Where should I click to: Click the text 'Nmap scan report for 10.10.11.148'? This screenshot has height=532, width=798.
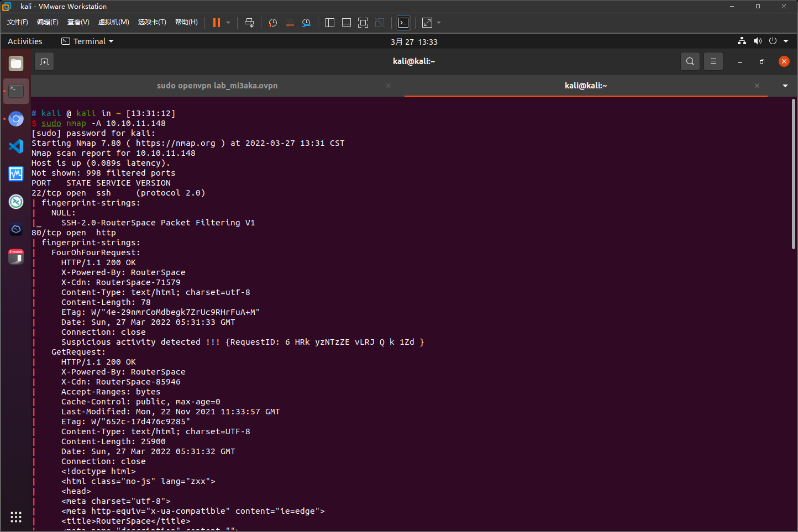pyautogui.click(x=113, y=153)
